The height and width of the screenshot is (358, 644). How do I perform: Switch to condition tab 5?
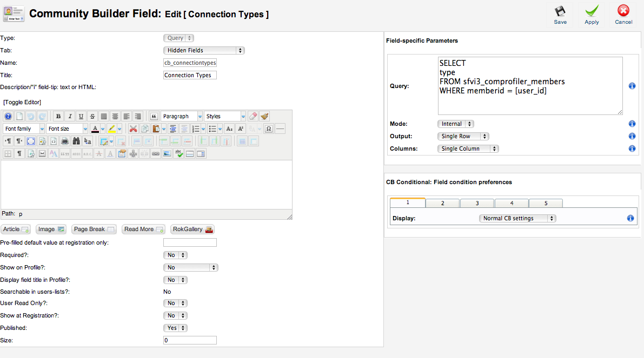(546, 203)
